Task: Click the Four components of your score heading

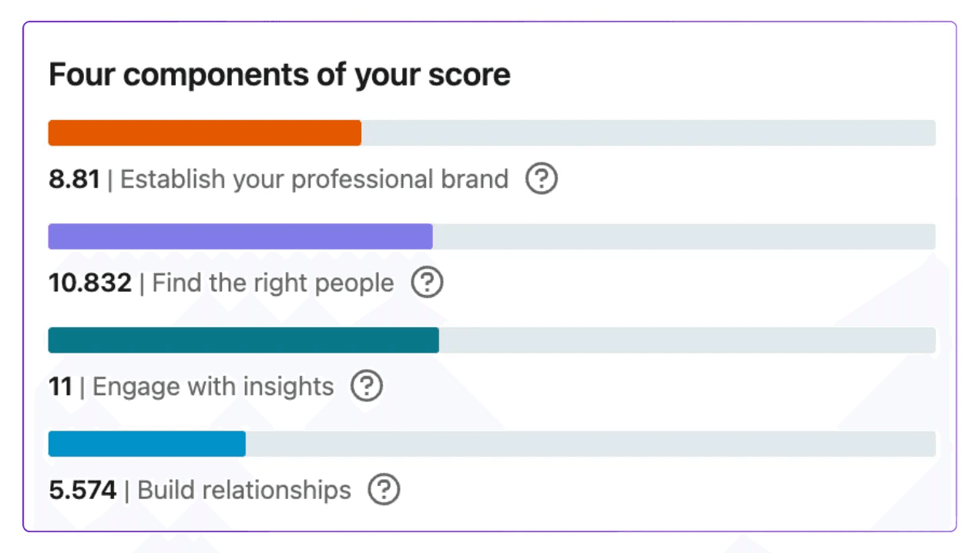Action: click(280, 75)
